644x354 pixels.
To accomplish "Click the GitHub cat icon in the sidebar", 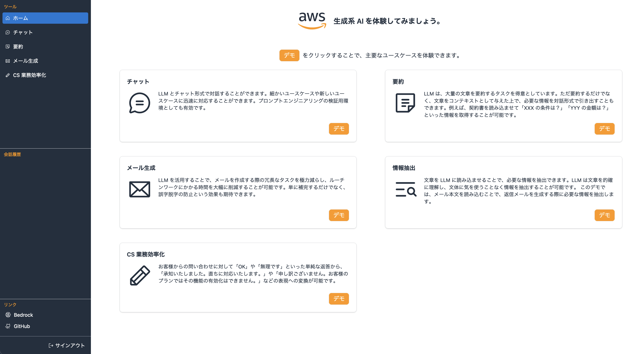I will tap(8, 326).
